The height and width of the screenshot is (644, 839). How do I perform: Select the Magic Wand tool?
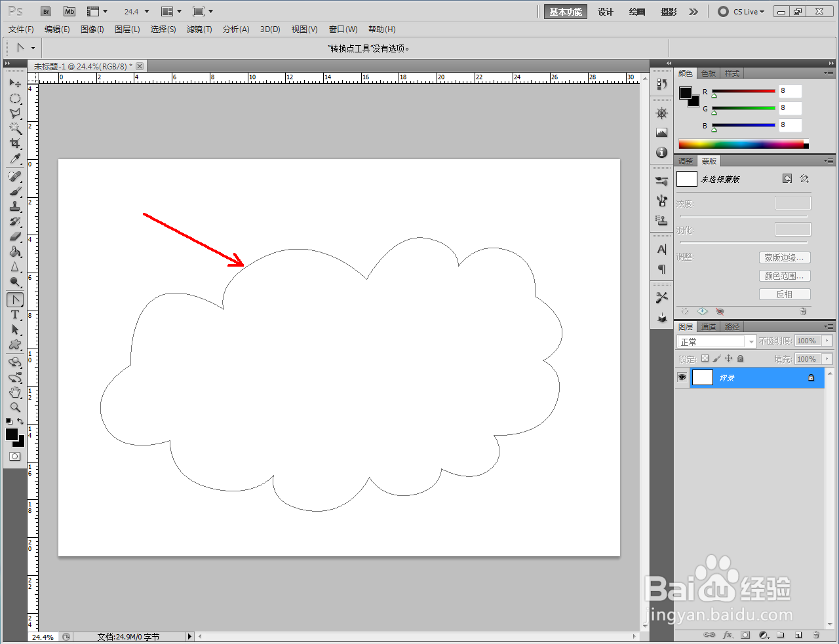15,128
